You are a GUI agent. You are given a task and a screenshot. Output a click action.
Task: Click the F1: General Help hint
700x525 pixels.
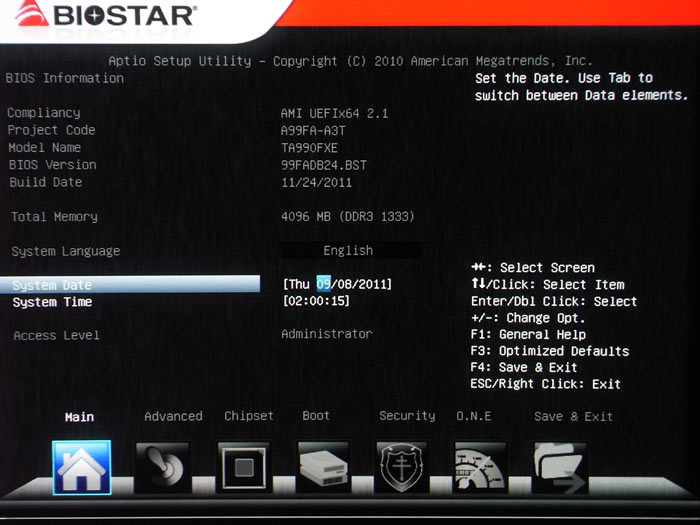point(528,334)
